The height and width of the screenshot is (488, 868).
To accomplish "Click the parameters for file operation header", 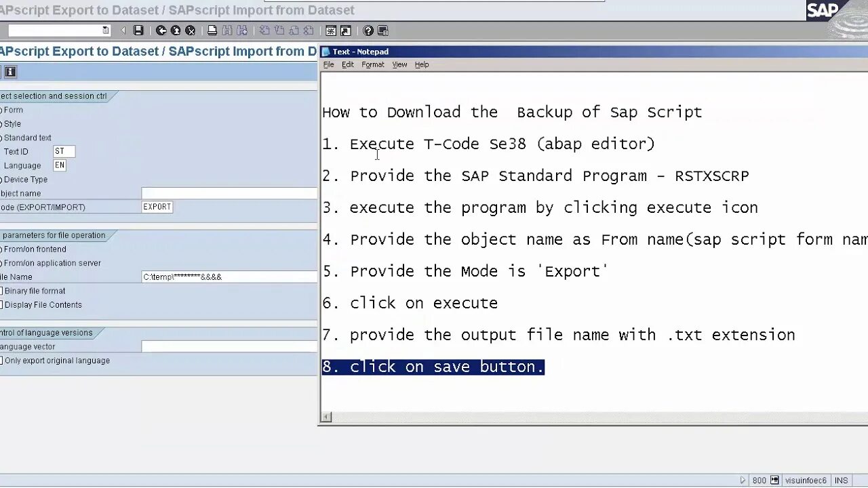I will [53, 235].
